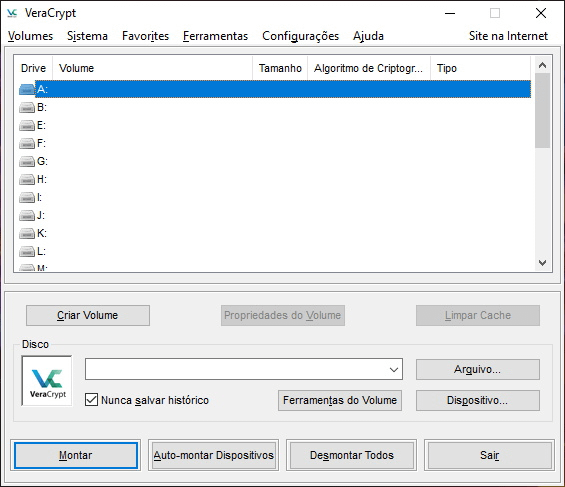Click the Montar button
The image size is (565, 487).
tap(76, 455)
